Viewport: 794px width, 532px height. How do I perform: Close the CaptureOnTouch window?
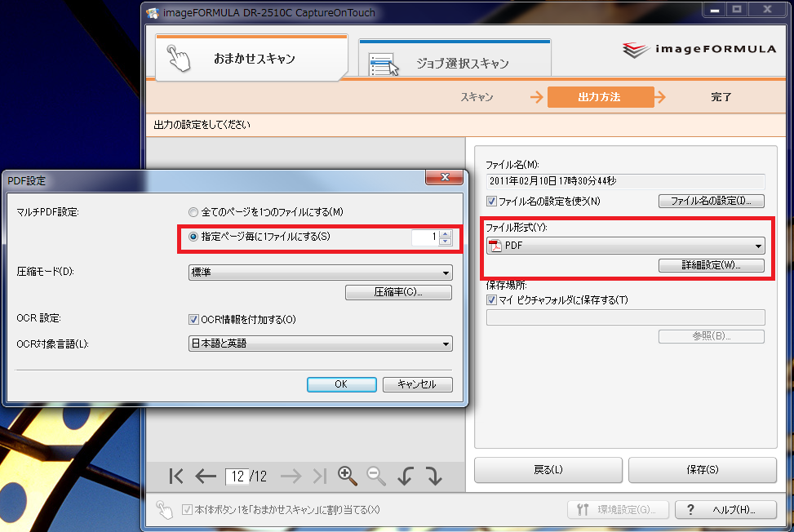tap(767, 9)
